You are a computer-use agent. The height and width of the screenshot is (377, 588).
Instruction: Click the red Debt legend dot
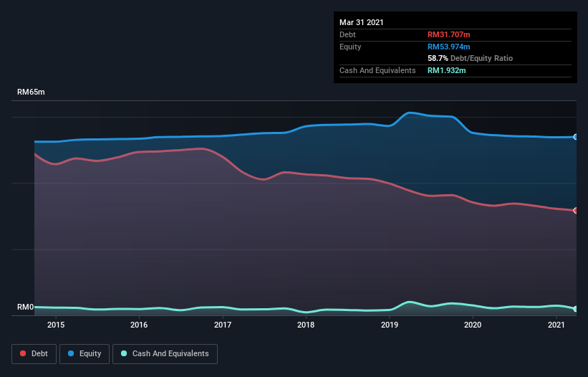[x=23, y=353]
